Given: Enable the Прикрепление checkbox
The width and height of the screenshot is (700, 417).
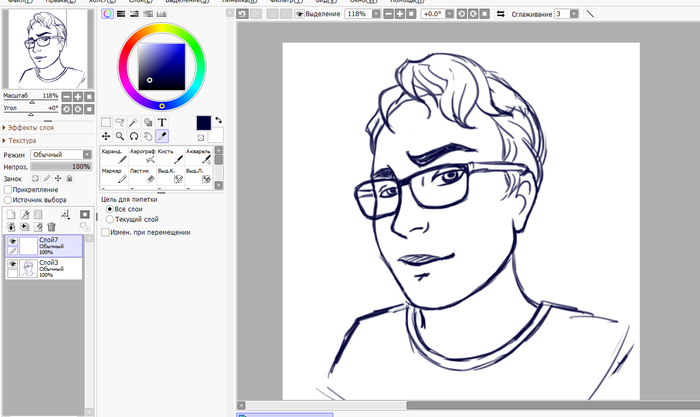Looking at the screenshot, I should [x=8, y=189].
